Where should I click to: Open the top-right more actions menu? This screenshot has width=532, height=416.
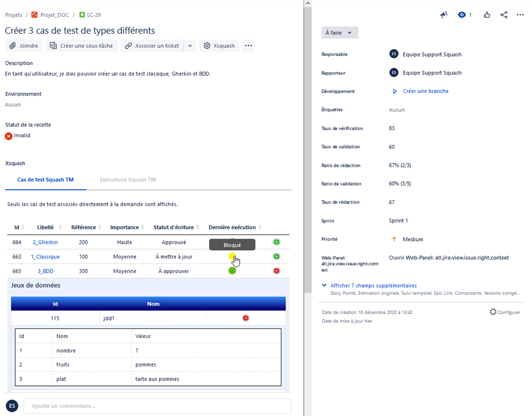(520, 15)
